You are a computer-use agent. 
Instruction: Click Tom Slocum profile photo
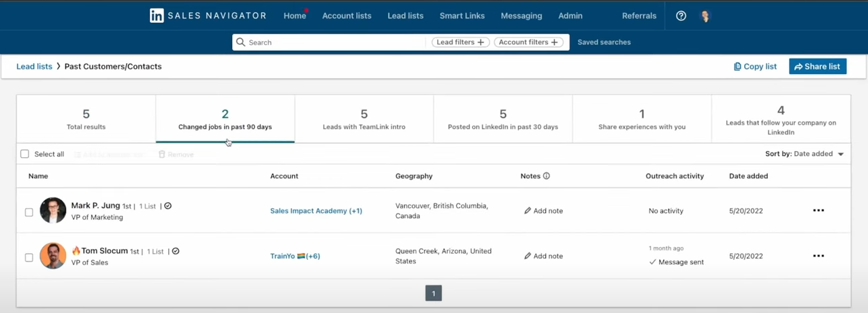[x=53, y=256]
